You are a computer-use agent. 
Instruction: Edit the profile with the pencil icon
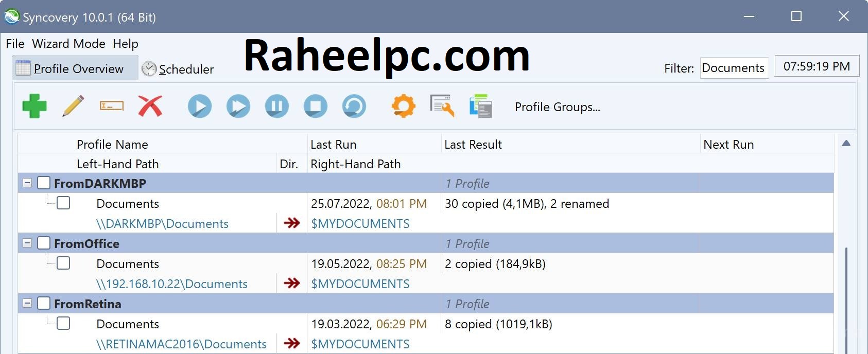73,106
